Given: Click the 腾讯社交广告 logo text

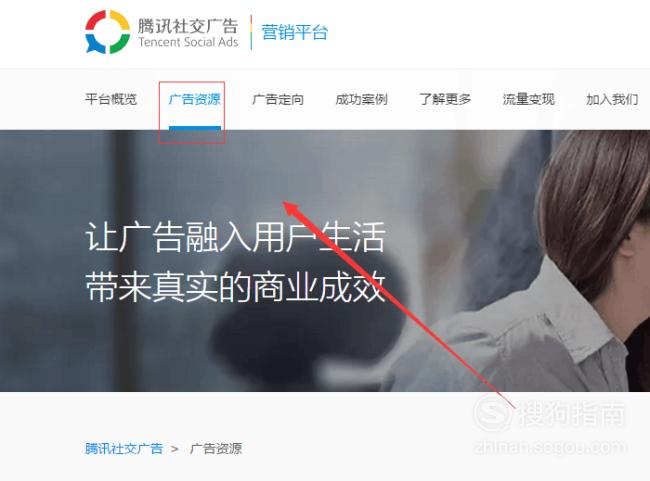Looking at the screenshot, I should tap(188, 26).
